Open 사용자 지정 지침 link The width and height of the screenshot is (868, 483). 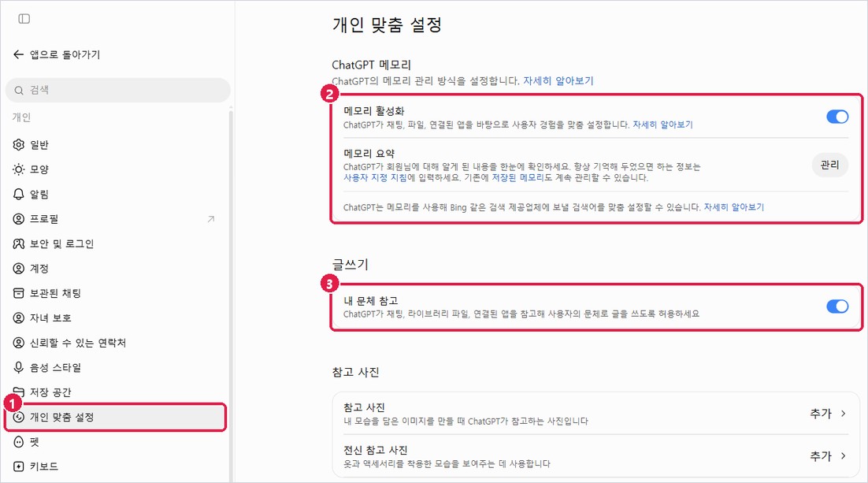(375, 178)
